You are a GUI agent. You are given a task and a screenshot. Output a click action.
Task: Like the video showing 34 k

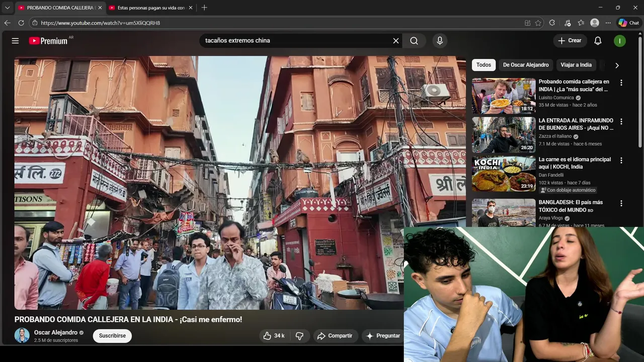[x=274, y=336]
